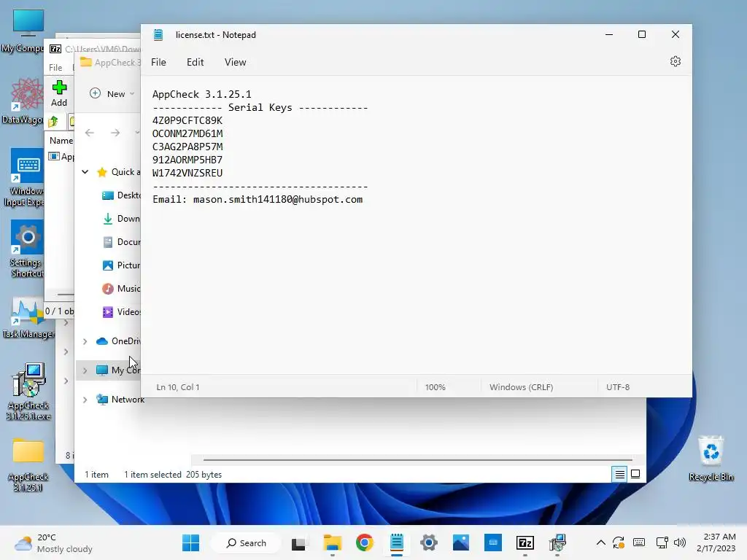Open Photos app from taskbar
The width and height of the screenshot is (747, 560).
(461, 542)
